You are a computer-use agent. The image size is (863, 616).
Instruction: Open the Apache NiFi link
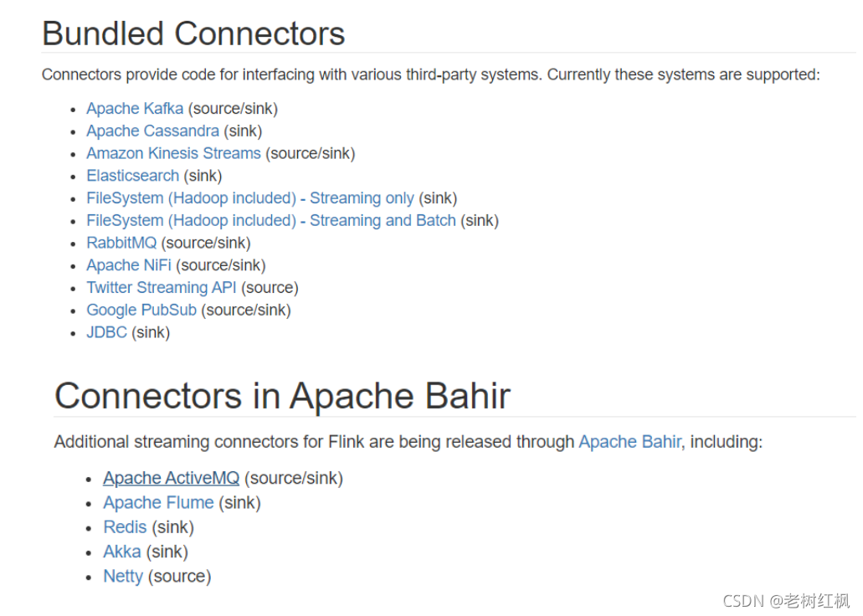click(129, 265)
